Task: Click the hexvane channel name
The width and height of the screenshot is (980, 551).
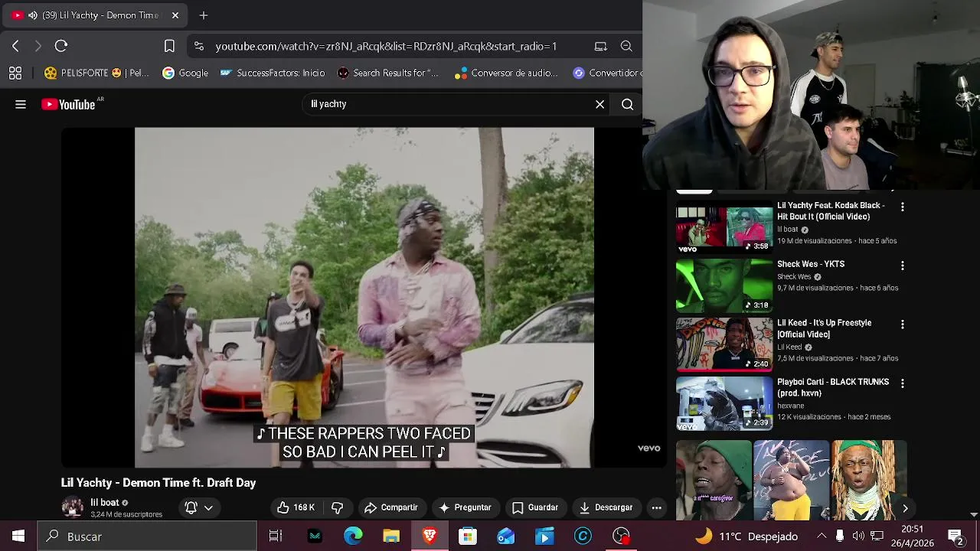Action: tap(791, 406)
